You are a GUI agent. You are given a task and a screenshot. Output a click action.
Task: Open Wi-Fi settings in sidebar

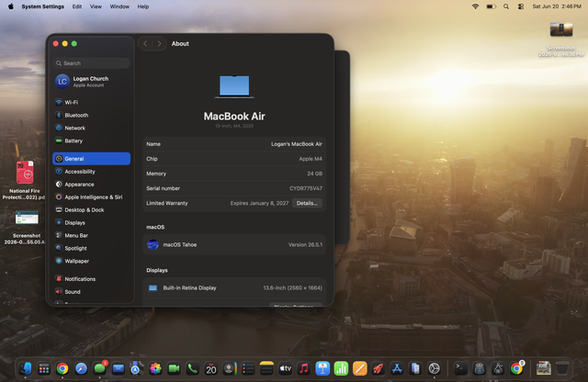(x=92, y=102)
